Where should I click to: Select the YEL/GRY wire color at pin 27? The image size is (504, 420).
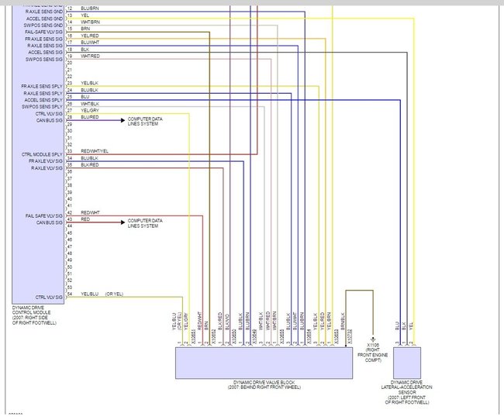tap(90, 111)
